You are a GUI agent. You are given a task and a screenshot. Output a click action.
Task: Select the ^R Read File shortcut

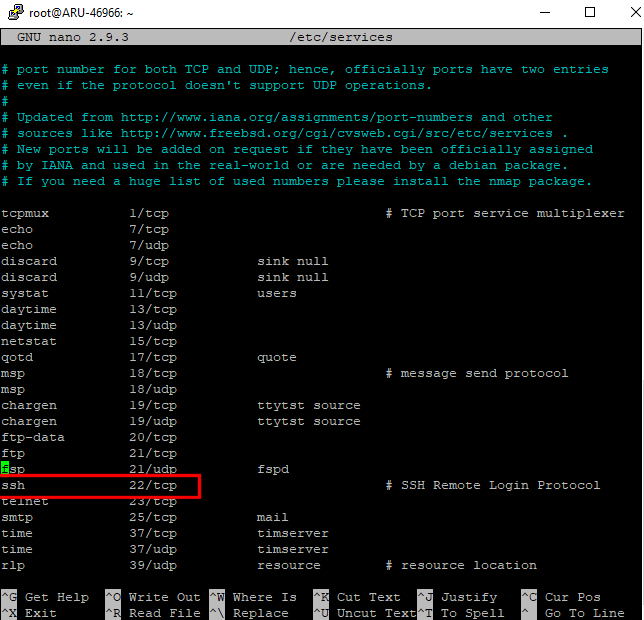(152, 613)
